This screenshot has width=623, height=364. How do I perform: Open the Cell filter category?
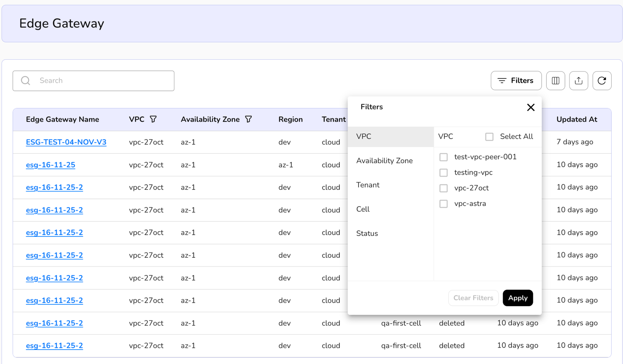[363, 209]
